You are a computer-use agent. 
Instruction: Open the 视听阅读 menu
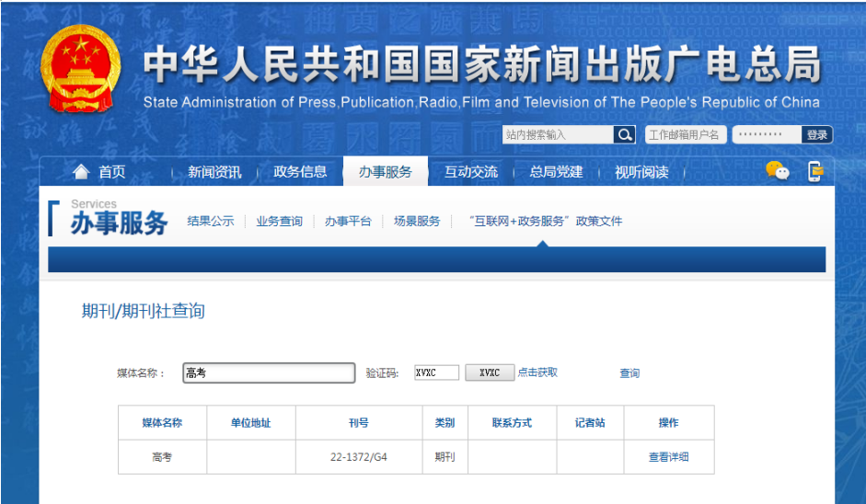[641, 172]
